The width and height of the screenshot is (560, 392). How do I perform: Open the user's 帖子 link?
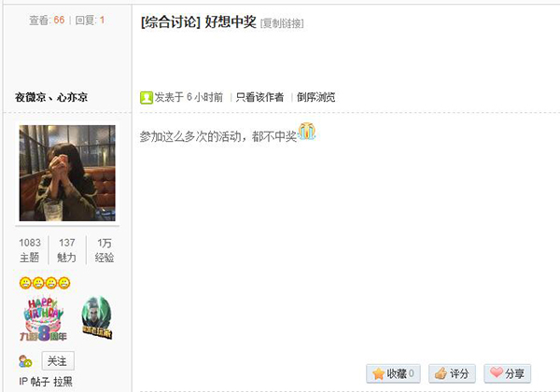40,382
